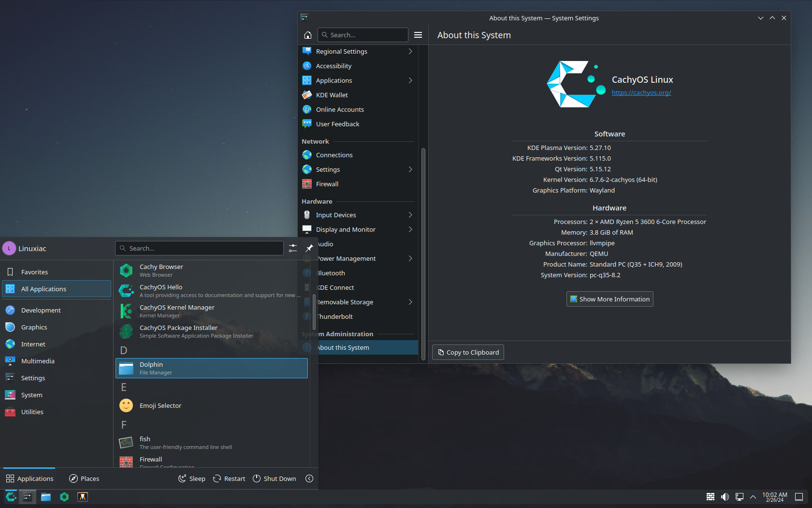Click the CachyOS launcher icon in taskbar

coord(11,497)
